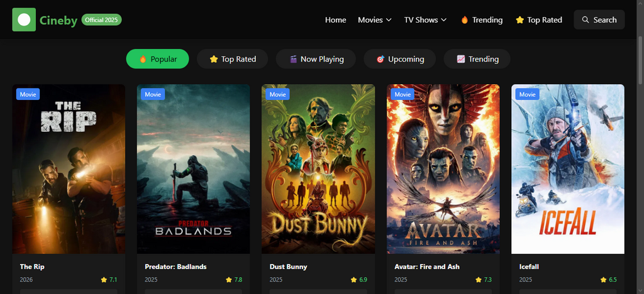Click the Movie badge on Predator: Badlands
The height and width of the screenshot is (294, 644).
pyautogui.click(x=153, y=94)
